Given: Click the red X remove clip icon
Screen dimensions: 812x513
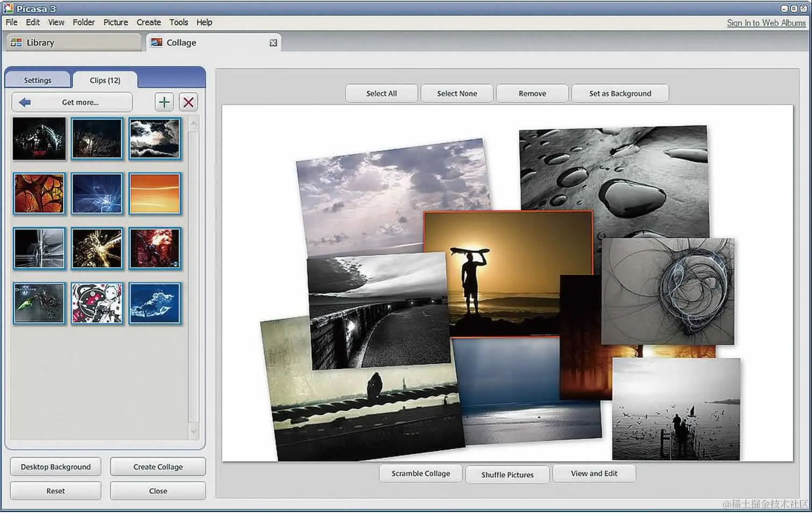Looking at the screenshot, I should [188, 102].
